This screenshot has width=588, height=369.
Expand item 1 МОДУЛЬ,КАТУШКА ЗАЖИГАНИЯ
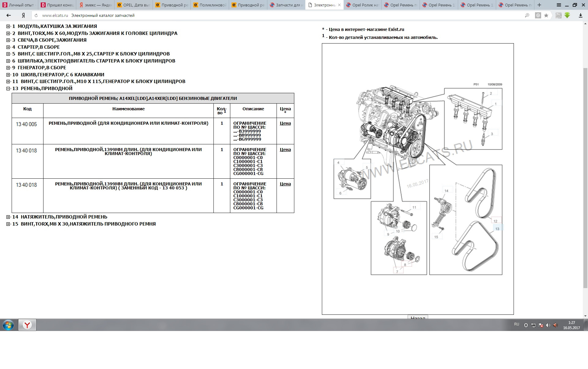(8, 26)
